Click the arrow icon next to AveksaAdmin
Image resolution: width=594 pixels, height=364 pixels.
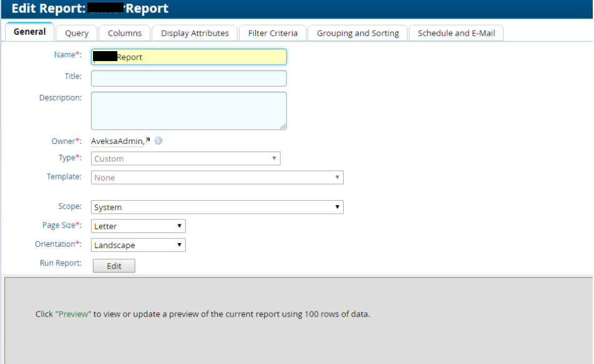point(148,141)
